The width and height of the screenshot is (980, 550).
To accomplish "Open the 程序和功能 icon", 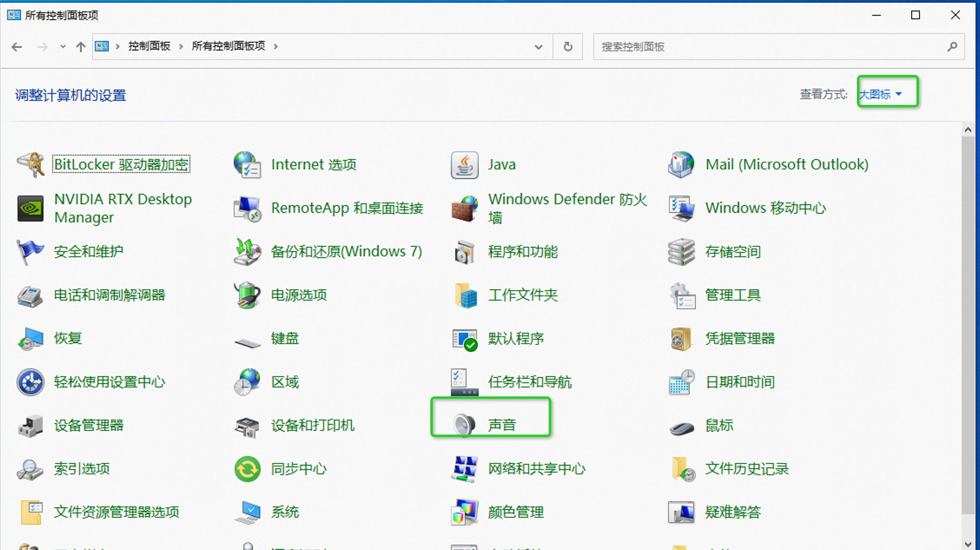I will coord(464,252).
